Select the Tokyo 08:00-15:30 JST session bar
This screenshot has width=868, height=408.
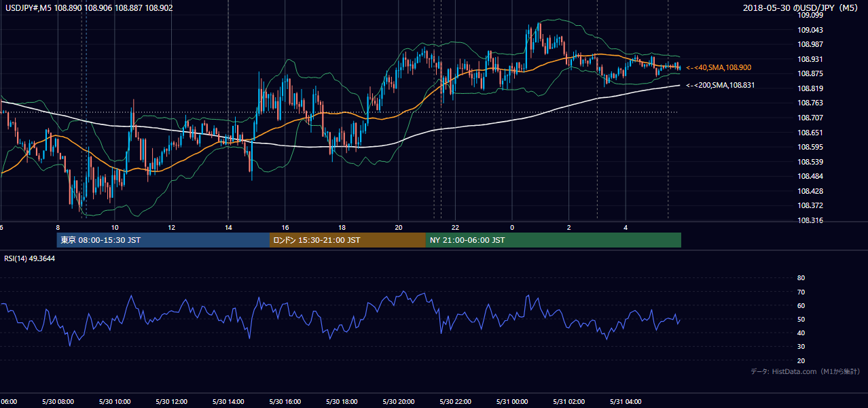(x=163, y=240)
